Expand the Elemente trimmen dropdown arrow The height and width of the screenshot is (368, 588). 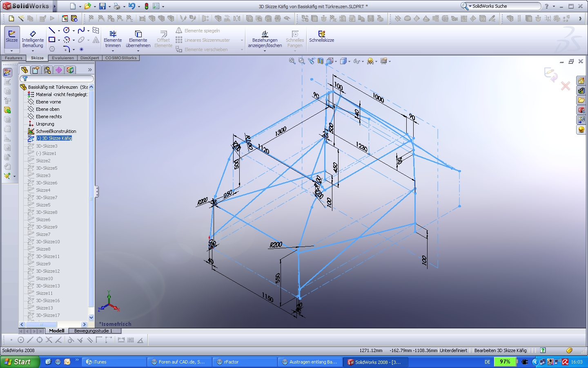pos(113,51)
